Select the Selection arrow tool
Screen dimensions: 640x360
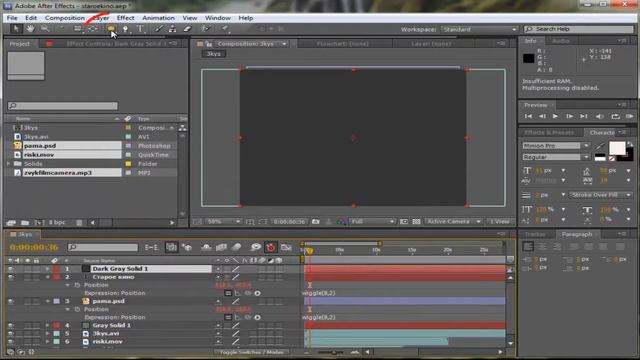16,29
